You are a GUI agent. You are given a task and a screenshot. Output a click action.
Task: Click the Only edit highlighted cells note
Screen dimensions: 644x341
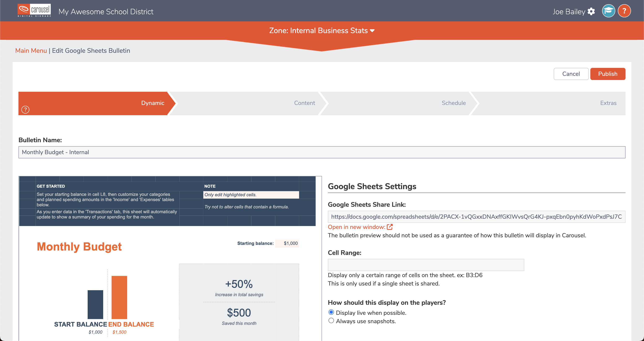coord(251,195)
